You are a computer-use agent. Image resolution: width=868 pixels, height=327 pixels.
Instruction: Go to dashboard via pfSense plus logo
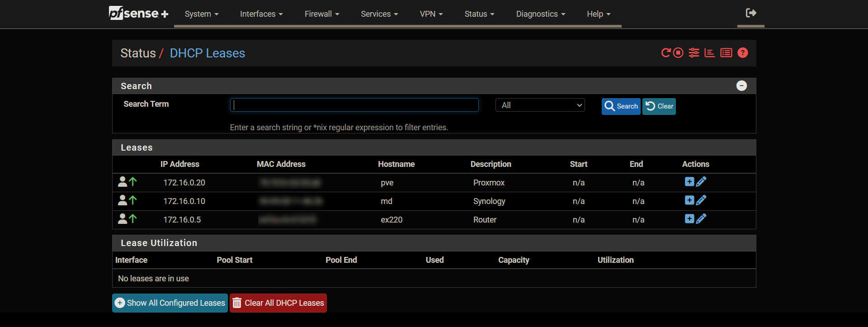[138, 13]
